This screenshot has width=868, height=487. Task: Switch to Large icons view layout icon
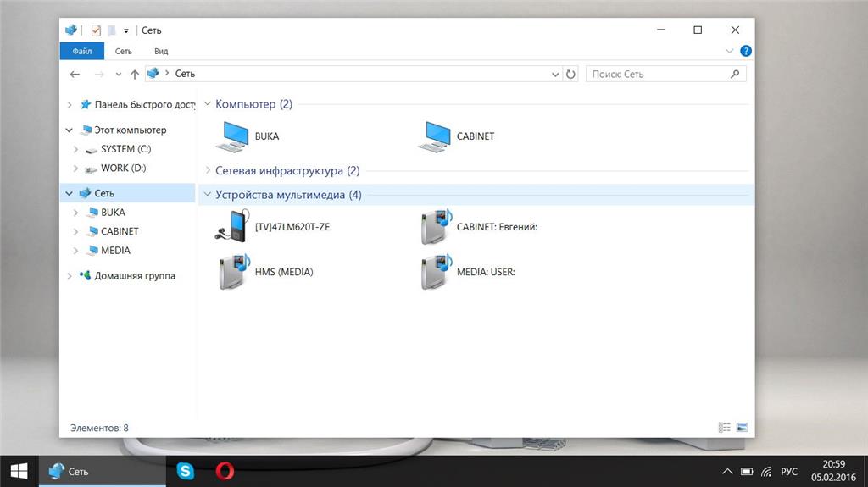pos(743,427)
